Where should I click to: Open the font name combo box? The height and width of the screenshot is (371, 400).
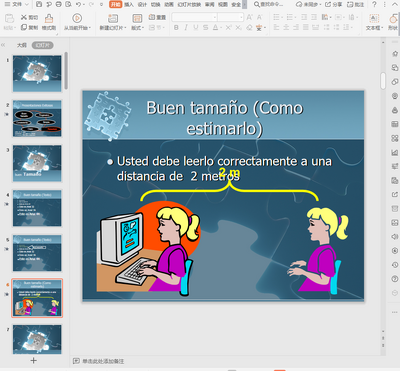pyautogui.click(x=195, y=17)
